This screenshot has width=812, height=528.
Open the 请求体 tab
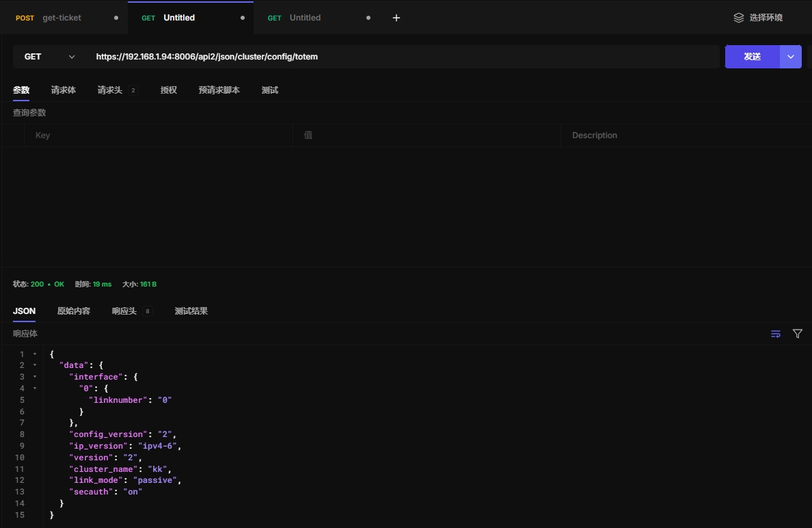63,90
